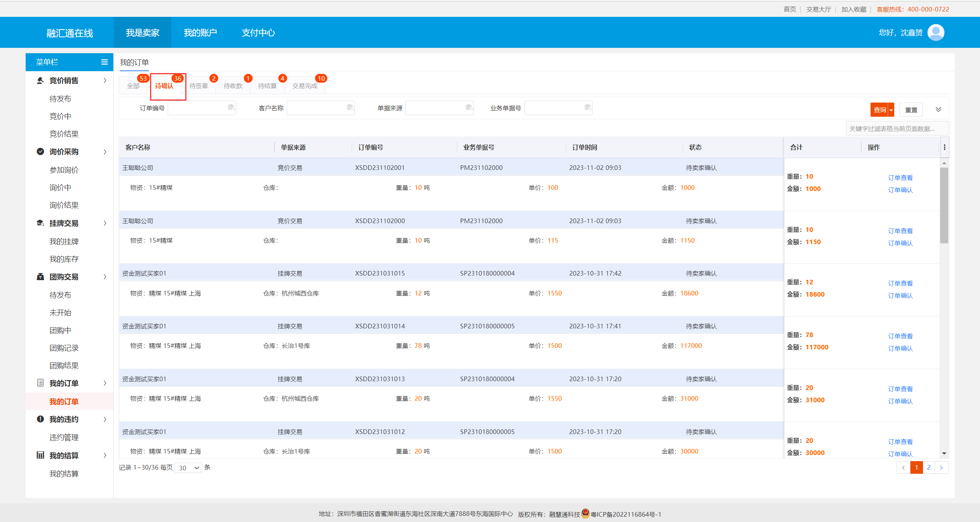Click the 单据来源 field lookup icon
The image size is (980, 522).
(469, 107)
